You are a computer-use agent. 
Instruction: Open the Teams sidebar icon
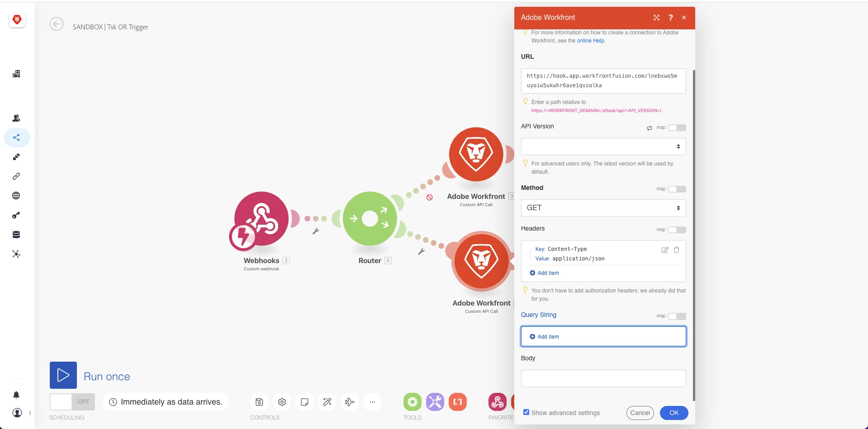(x=16, y=118)
